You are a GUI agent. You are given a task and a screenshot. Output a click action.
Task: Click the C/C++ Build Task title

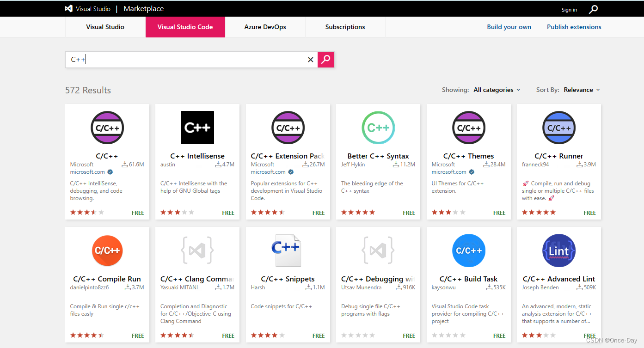[x=468, y=279]
